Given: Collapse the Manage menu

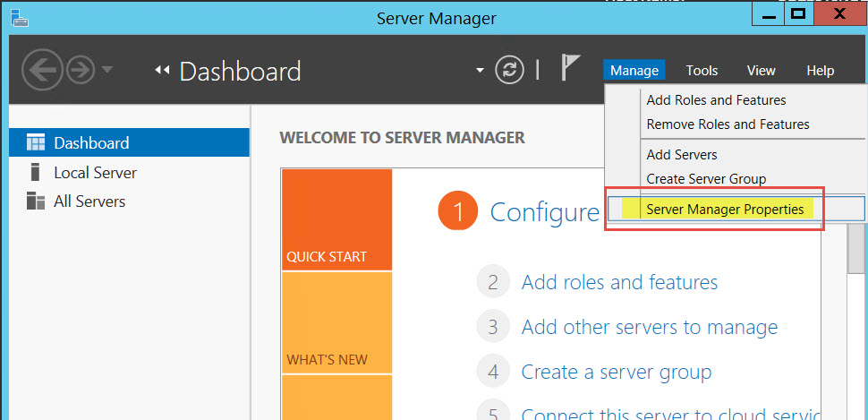Looking at the screenshot, I should tap(634, 71).
